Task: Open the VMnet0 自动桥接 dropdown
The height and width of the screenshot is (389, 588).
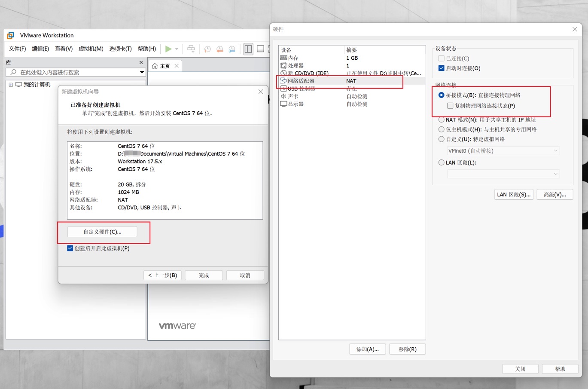Action: [x=503, y=150]
